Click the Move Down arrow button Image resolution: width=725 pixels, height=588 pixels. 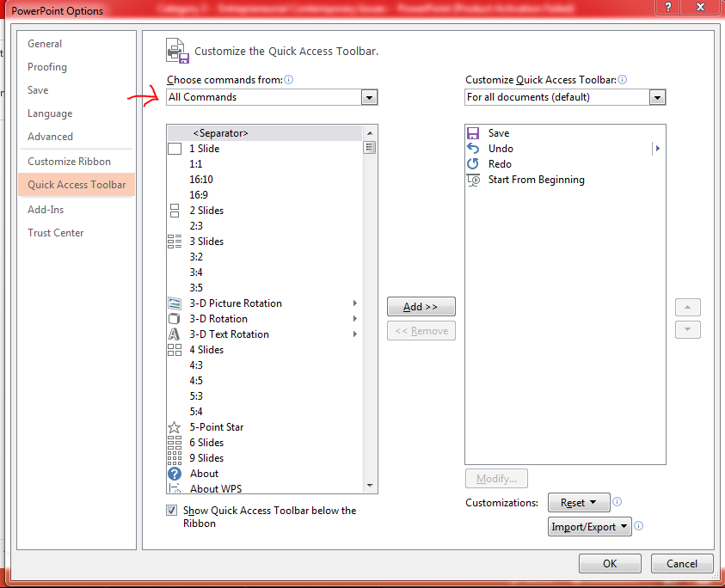pyautogui.click(x=687, y=329)
